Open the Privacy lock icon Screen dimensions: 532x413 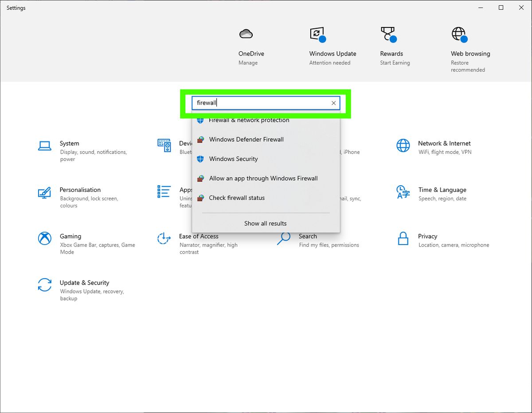403,238
